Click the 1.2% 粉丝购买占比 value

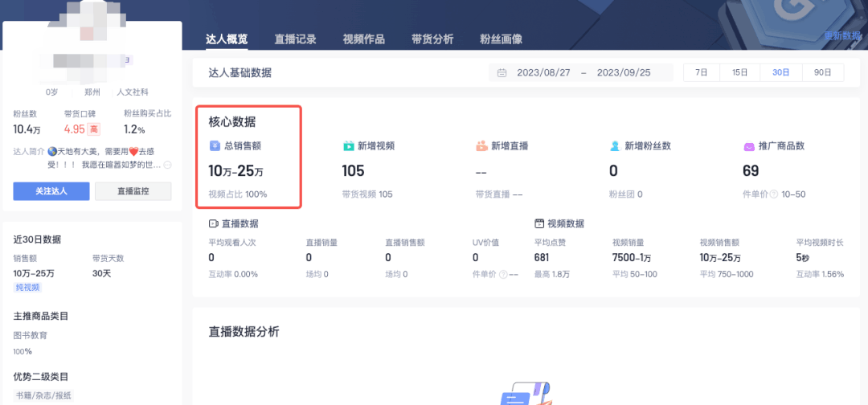[134, 130]
